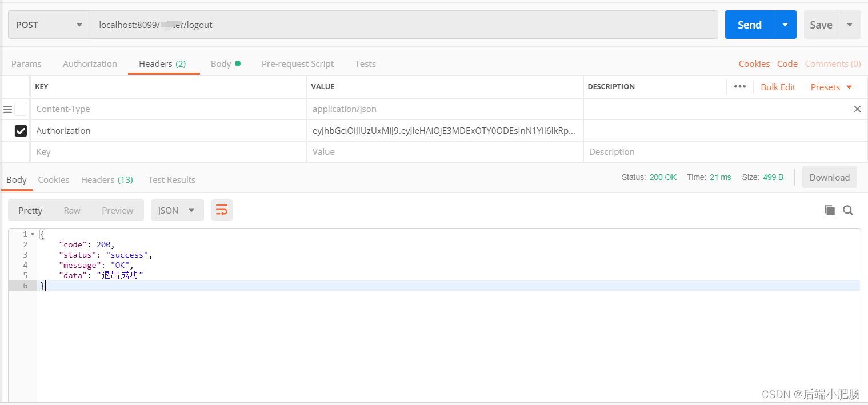
Task: Delete the Content-Type header with X icon
Action: 857,109
